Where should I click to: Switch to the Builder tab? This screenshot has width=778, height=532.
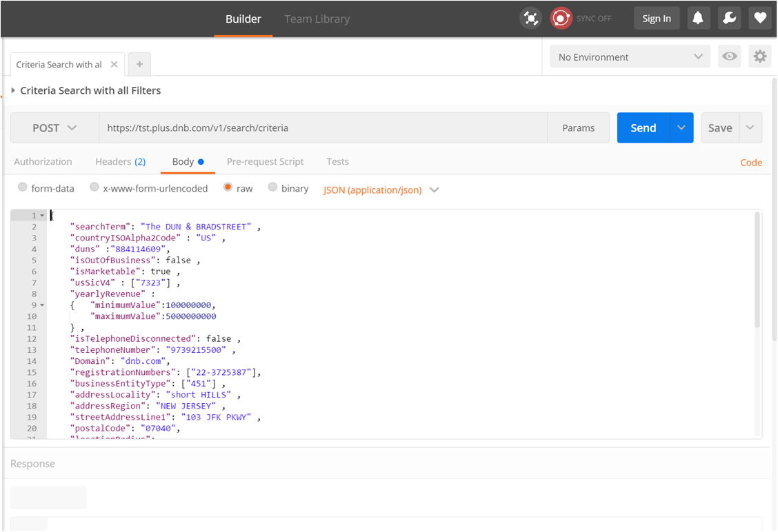click(x=243, y=19)
